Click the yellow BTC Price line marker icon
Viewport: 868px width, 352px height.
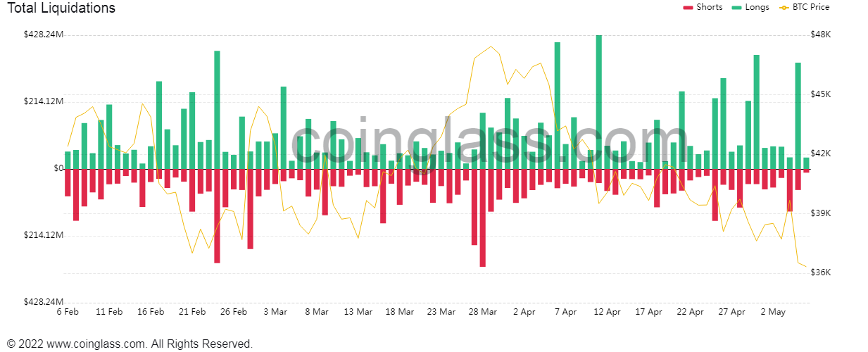784,8
